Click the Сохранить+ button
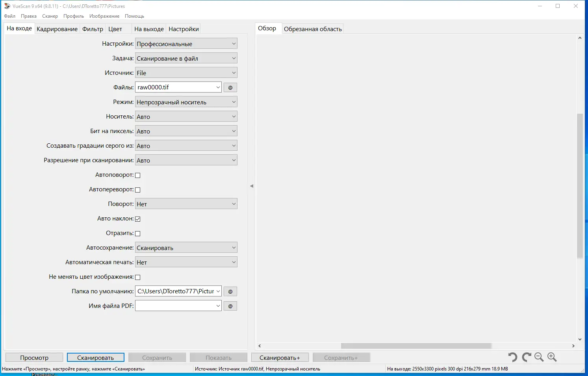 (341, 357)
